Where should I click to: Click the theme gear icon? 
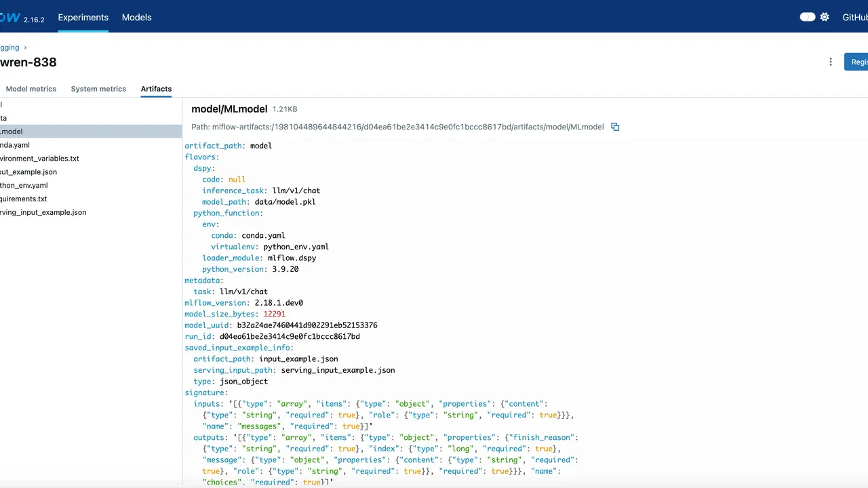(825, 17)
